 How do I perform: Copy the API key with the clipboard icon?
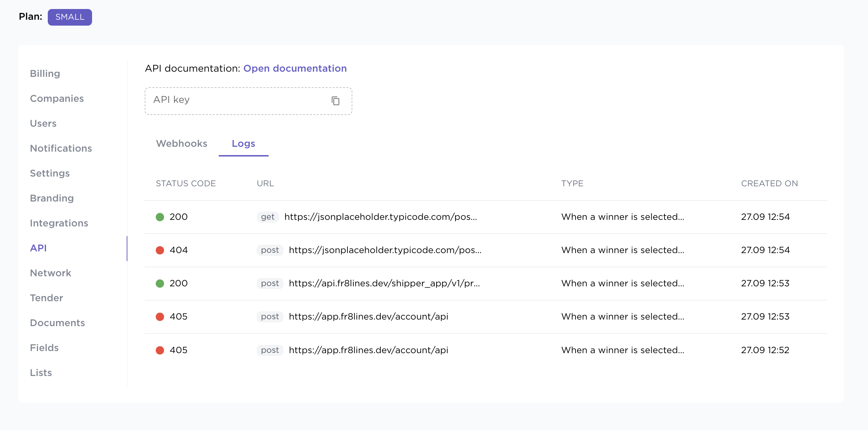click(335, 101)
